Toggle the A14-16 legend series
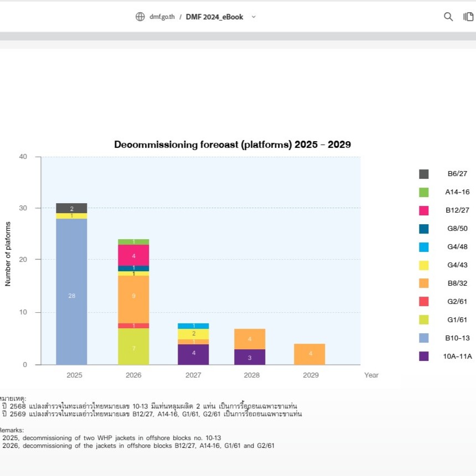 [457, 192]
